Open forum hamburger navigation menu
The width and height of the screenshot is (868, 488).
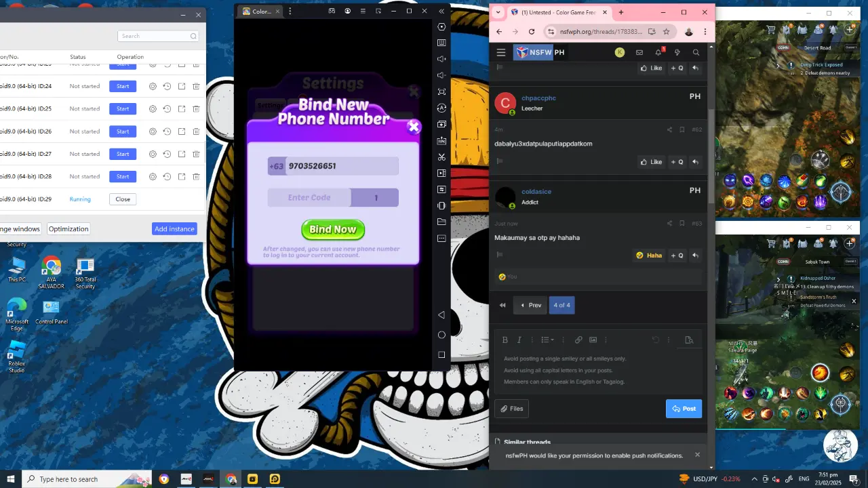click(500, 52)
